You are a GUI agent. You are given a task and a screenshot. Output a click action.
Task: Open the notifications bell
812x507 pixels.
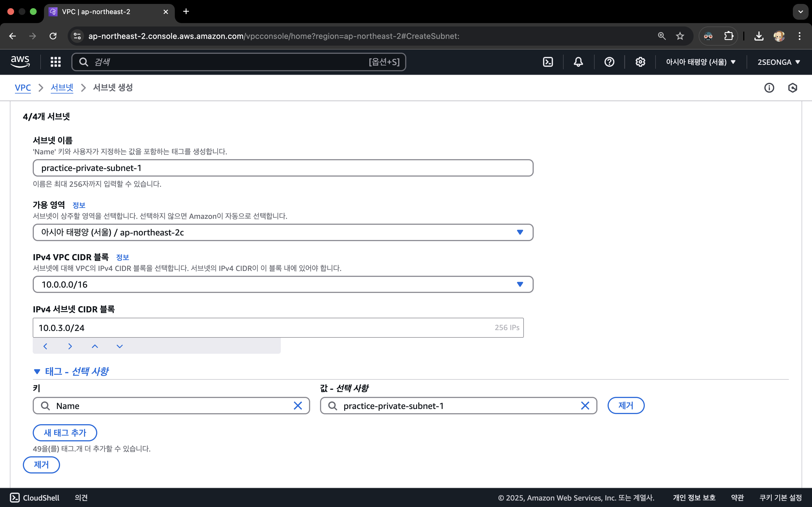pyautogui.click(x=578, y=62)
